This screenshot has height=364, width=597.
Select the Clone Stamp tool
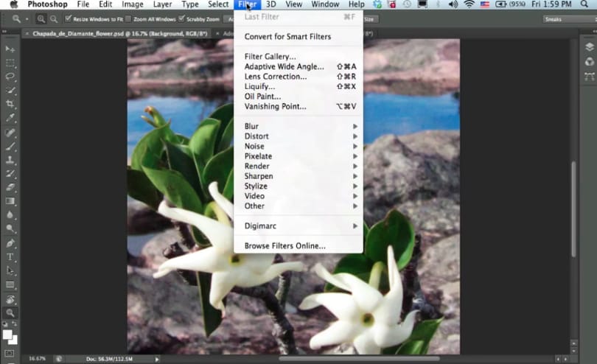click(10, 160)
